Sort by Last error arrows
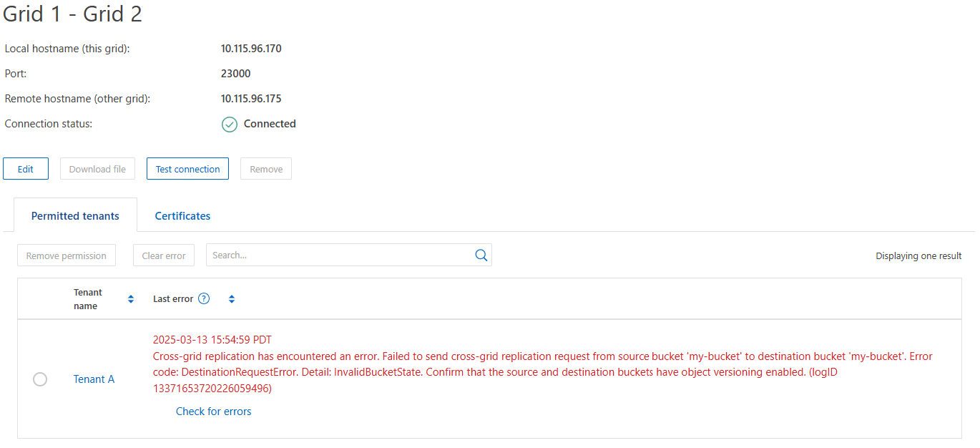The width and height of the screenshot is (980, 448). 232,299
